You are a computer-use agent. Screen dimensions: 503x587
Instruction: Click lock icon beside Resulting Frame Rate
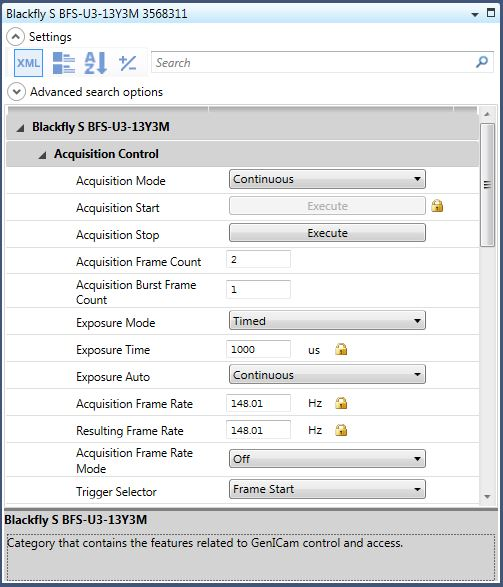pyautogui.click(x=341, y=430)
